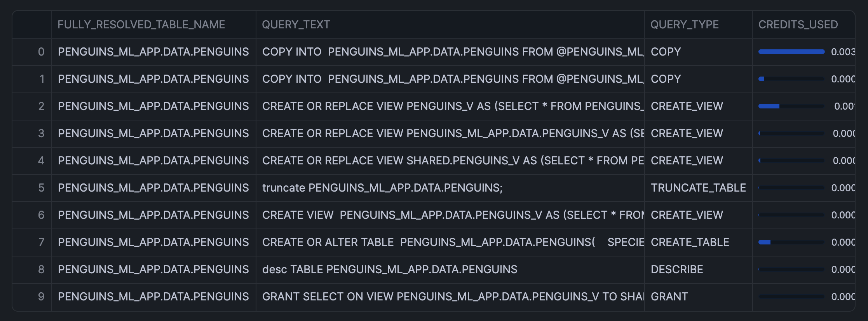Click the CREATE_TABLE query type cell
The width and height of the screenshot is (868, 321).
[690, 242]
